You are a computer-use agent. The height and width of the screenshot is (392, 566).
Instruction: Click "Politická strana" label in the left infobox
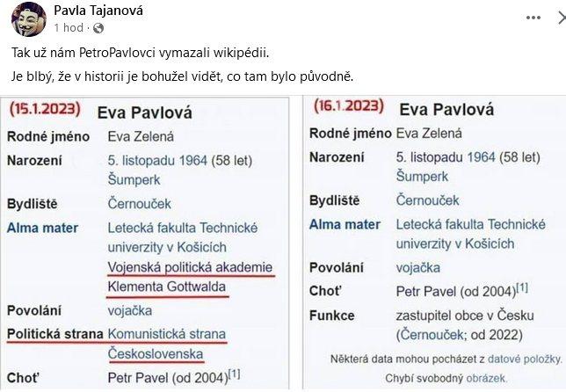54,334
